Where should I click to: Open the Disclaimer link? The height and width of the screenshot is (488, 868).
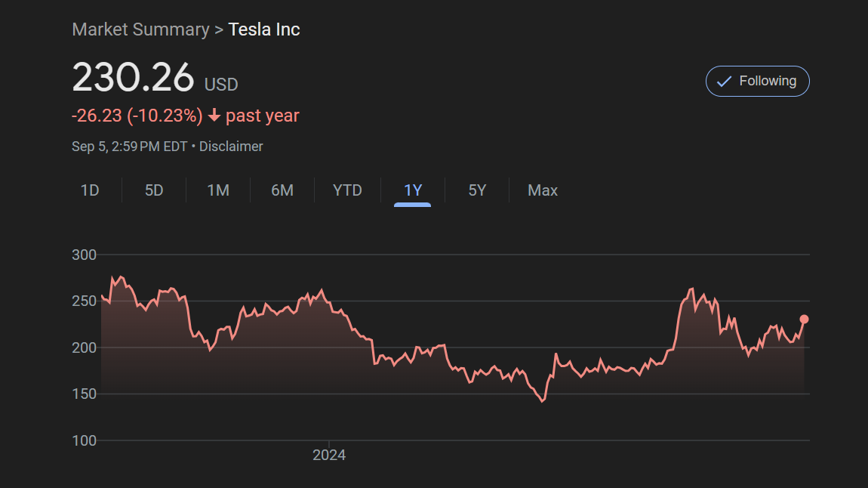231,147
